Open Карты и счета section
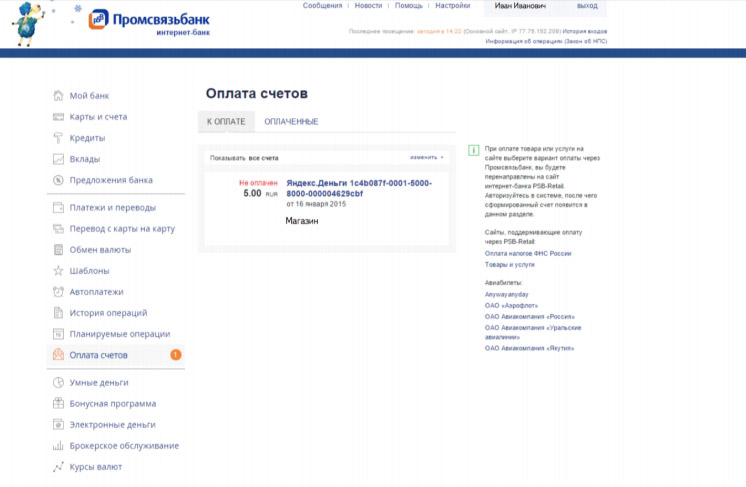The height and width of the screenshot is (487, 746). coord(98,117)
